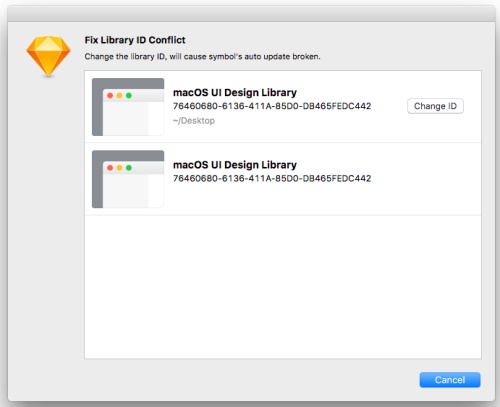Click green dot in Desktop library thumbnail
500x407 pixels.
point(129,96)
